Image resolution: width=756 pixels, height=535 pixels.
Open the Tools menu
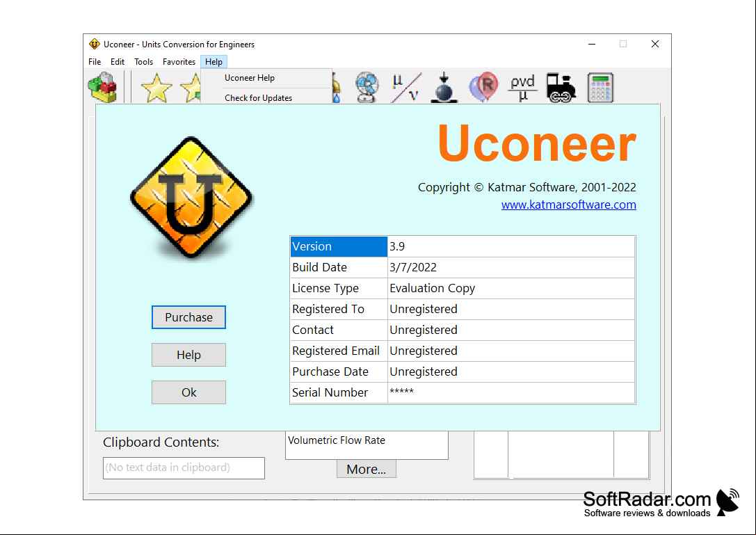(x=143, y=62)
